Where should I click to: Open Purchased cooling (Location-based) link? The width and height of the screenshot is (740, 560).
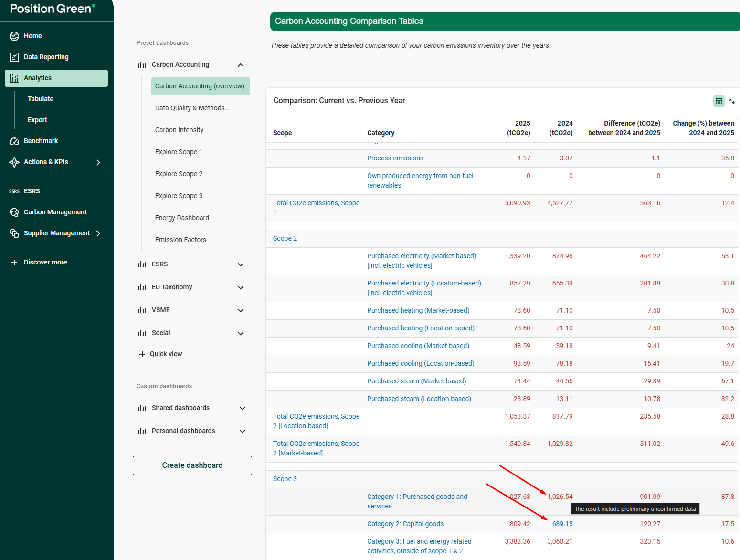click(x=421, y=363)
